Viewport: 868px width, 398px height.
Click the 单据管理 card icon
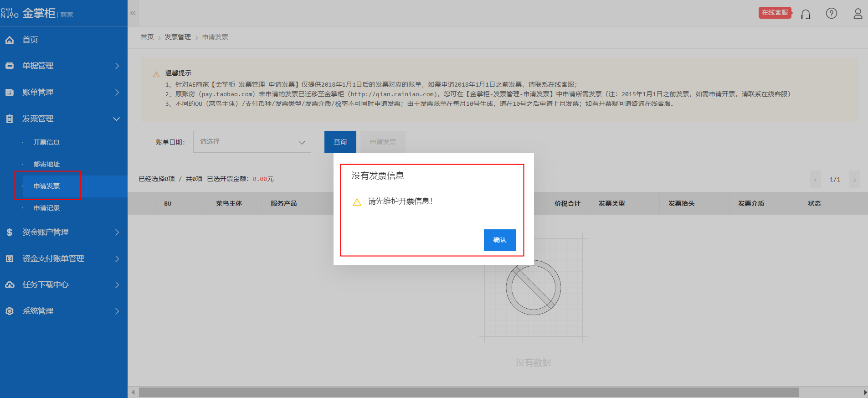[x=10, y=66]
